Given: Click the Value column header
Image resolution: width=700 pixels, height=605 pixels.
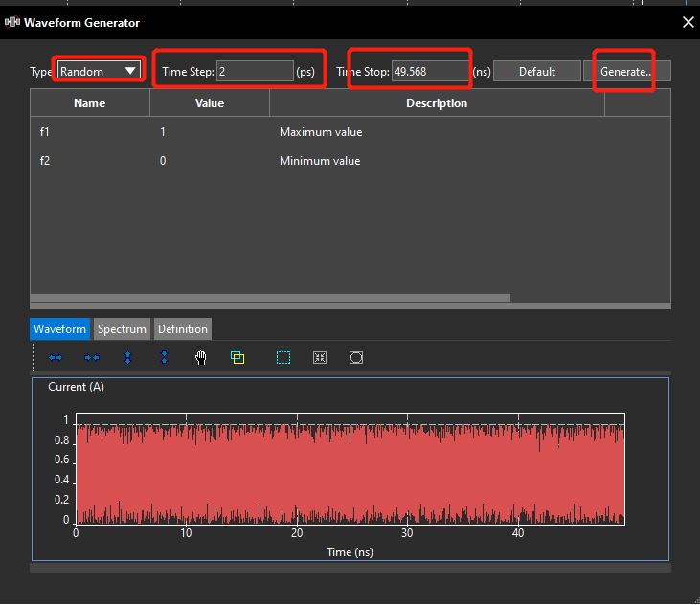Looking at the screenshot, I should [x=210, y=103].
